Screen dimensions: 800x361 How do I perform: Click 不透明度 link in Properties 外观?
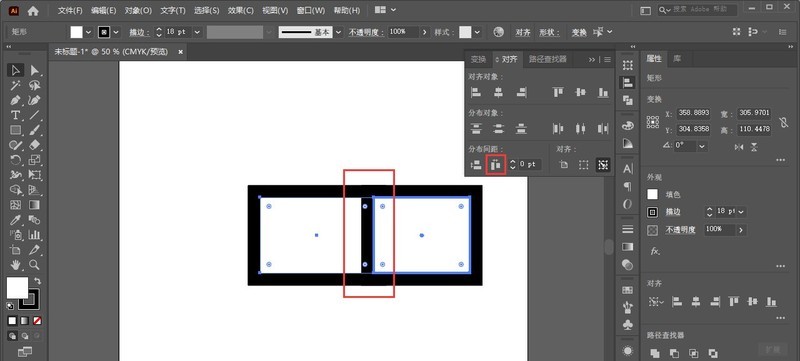coord(680,230)
